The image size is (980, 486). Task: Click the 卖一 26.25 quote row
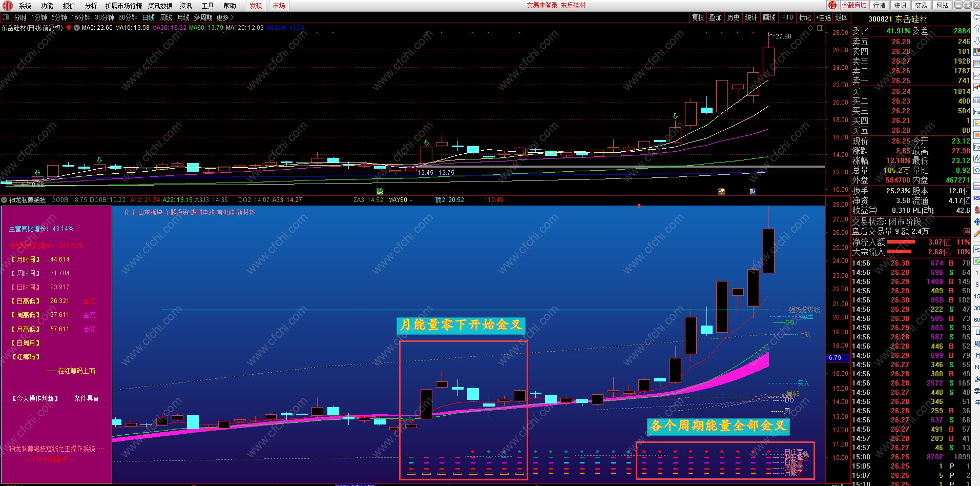point(911,80)
